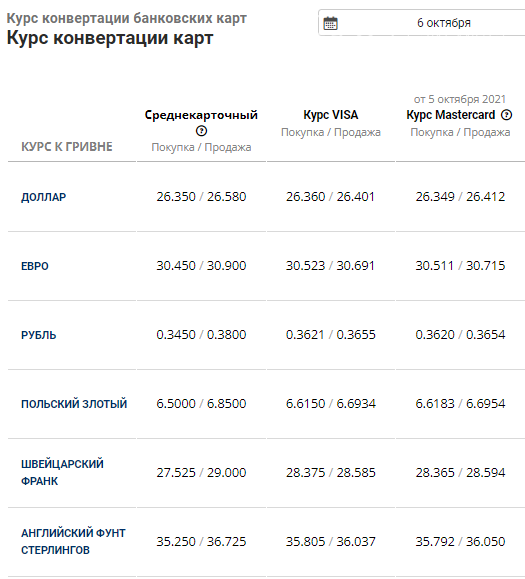Select euro VISA rate 30.523 / 30.691
Image resolution: width=525 pixels, height=579 pixels.
(330, 266)
